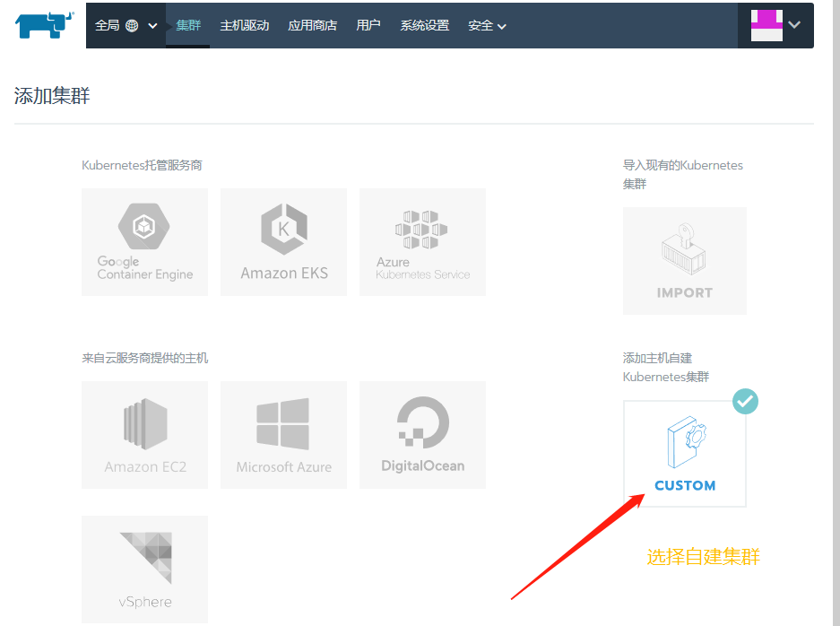Select the IMPORT existing cluster card
Viewport: 840px width, 626px height.
click(x=685, y=261)
